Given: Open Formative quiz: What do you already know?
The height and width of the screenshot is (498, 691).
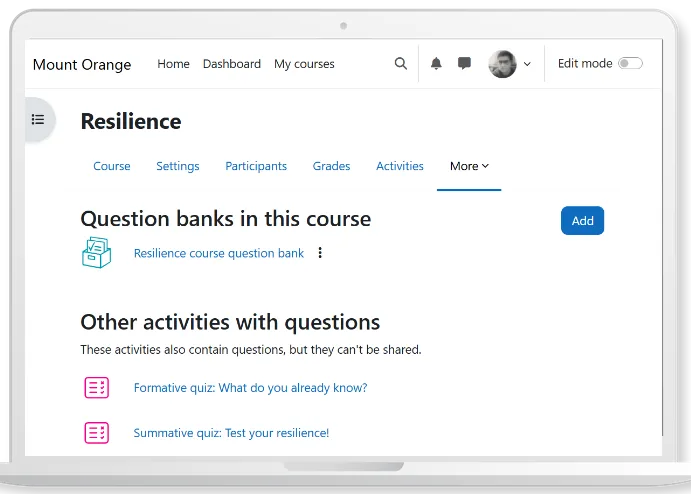Looking at the screenshot, I should click(250, 388).
